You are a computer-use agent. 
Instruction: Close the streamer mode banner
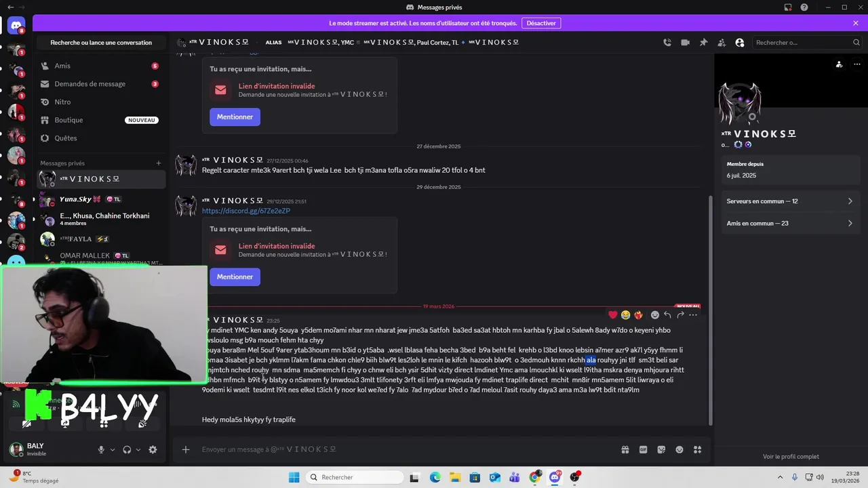point(856,23)
